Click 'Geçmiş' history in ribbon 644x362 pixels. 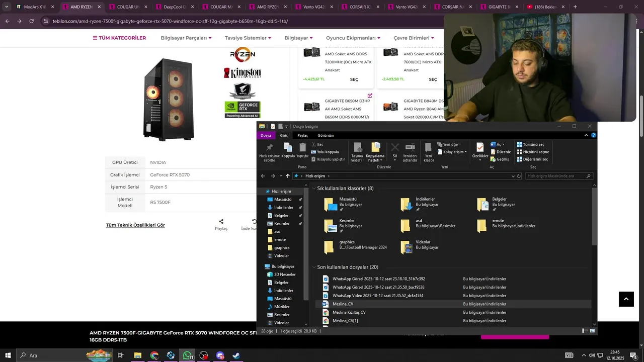pyautogui.click(x=500, y=159)
